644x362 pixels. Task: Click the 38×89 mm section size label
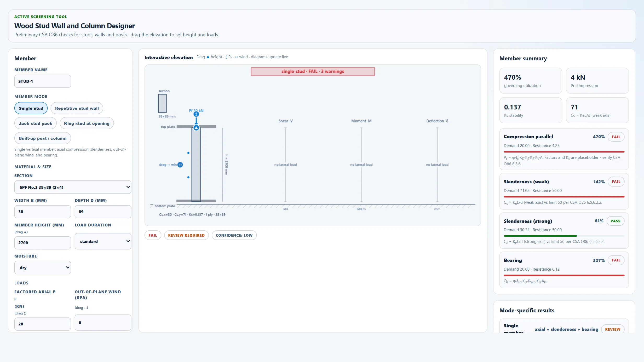pos(167,116)
